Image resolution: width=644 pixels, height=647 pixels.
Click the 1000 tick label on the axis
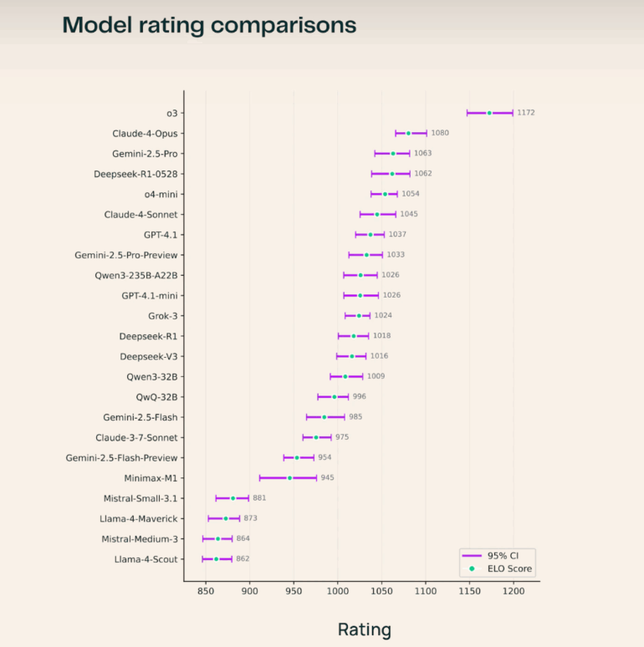tap(338, 592)
